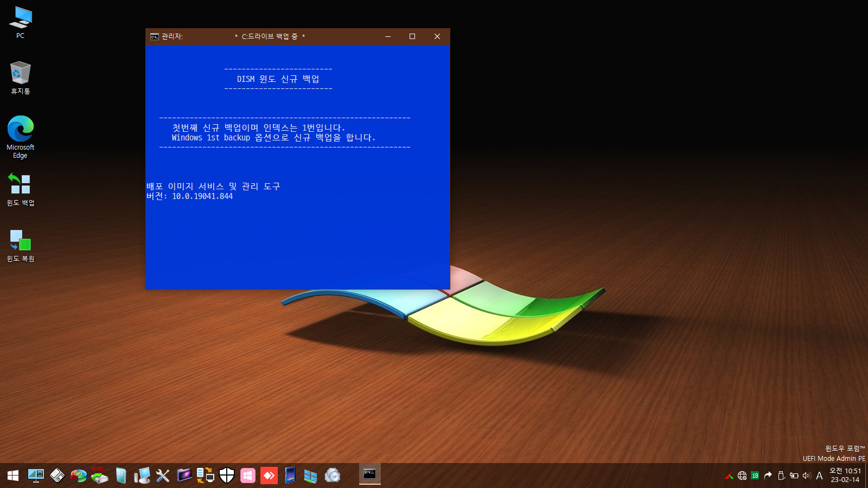868x488 pixels.
Task: Open the volume speaker tray icon
Action: click(x=807, y=476)
